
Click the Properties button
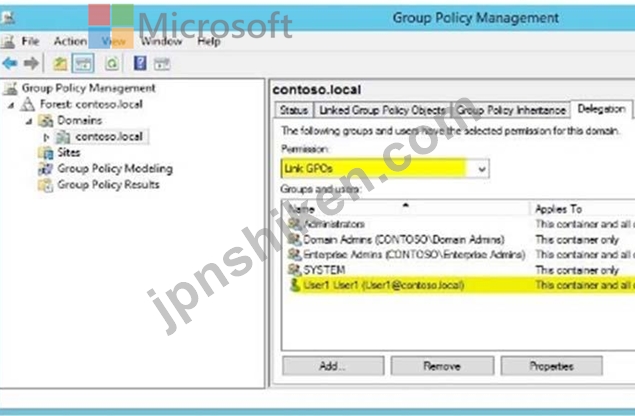tap(552, 366)
